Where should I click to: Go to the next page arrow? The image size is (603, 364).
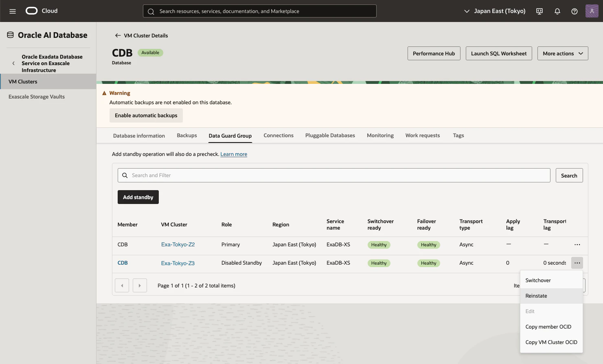point(140,285)
